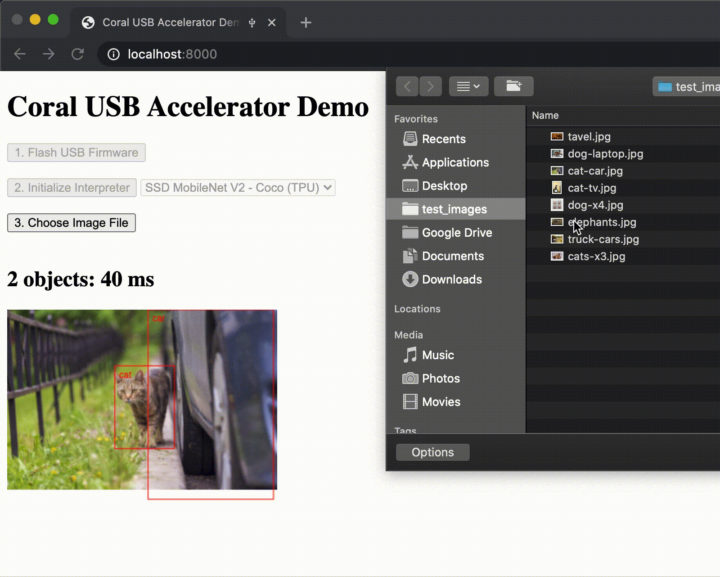720x577 pixels.
Task: View site information icon in address bar
Action: [113, 55]
